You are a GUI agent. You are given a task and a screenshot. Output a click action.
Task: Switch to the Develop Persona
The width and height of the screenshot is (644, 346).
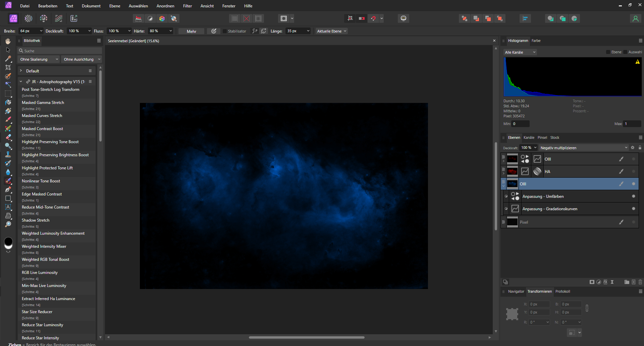[44, 18]
